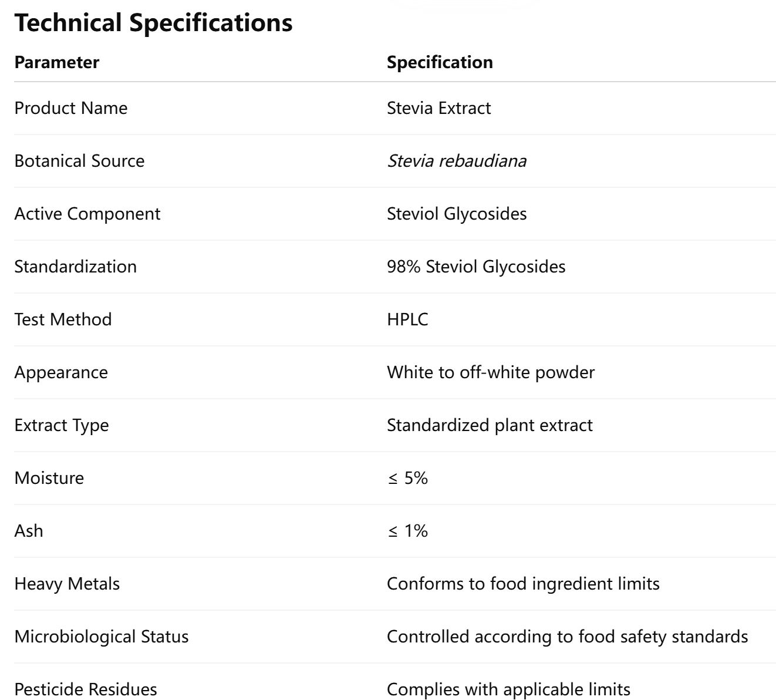776x700 pixels.
Task: Click Standardized plant extract value
Action: pyautogui.click(x=490, y=425)
